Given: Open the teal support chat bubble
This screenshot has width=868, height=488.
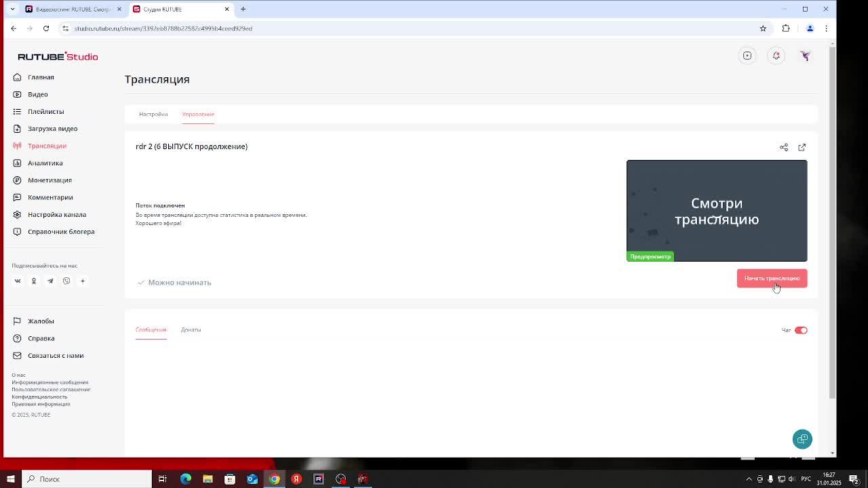Looking at the screenshot, I should 802,439.
